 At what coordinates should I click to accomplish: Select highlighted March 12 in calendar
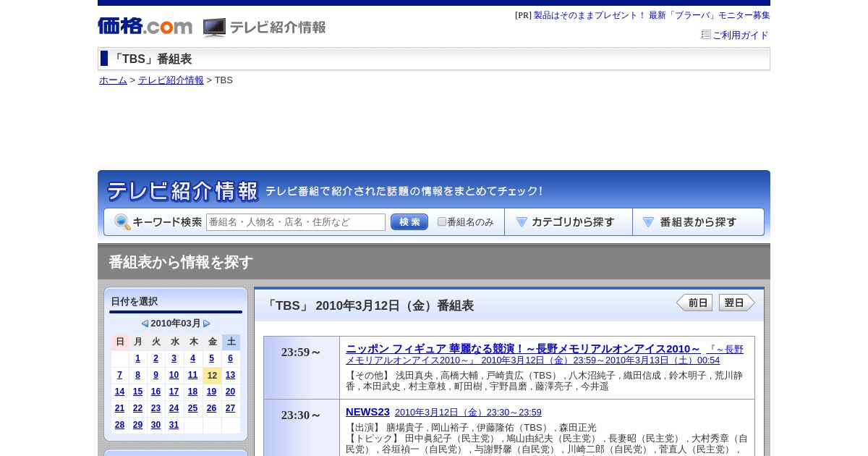point(212,376)
